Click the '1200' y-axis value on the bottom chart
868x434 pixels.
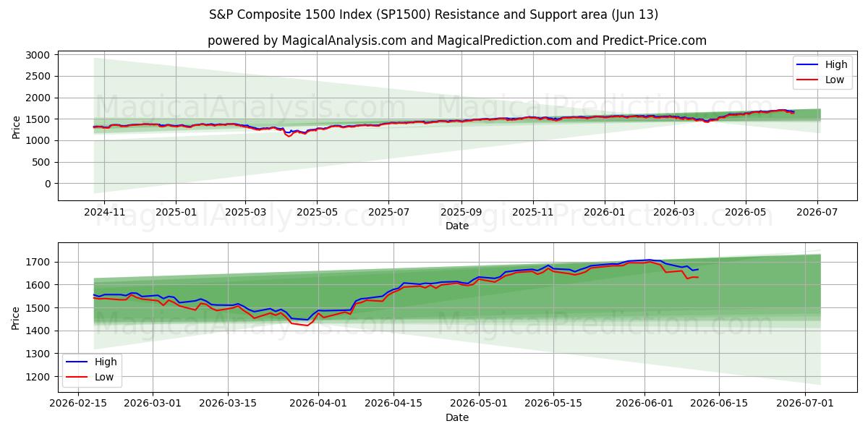[38, 377]
